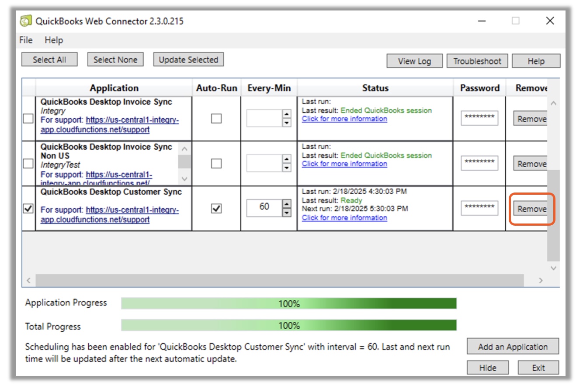Decrease the 60 minute interval for Customer Sync
The height and width of the screenshot is (392, 583).
[x=287, y=213]
